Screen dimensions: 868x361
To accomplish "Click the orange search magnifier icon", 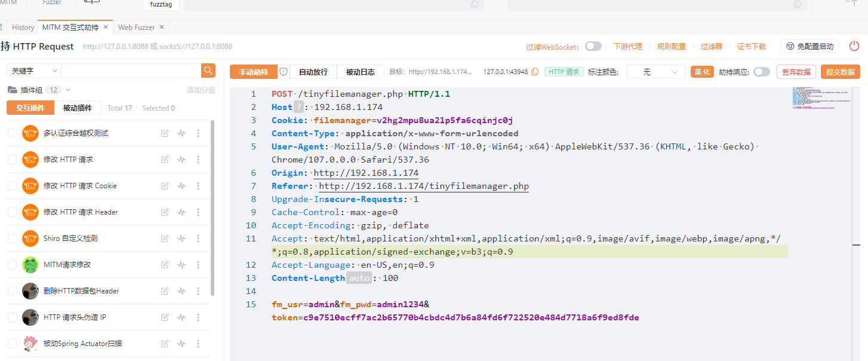I will pyautogui.click(x=208, y=71).
